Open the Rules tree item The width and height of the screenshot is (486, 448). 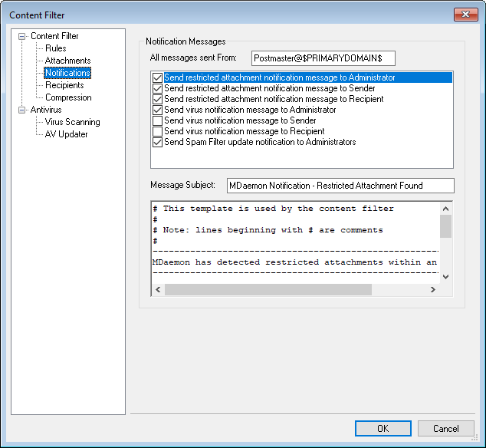pos(55,48)
